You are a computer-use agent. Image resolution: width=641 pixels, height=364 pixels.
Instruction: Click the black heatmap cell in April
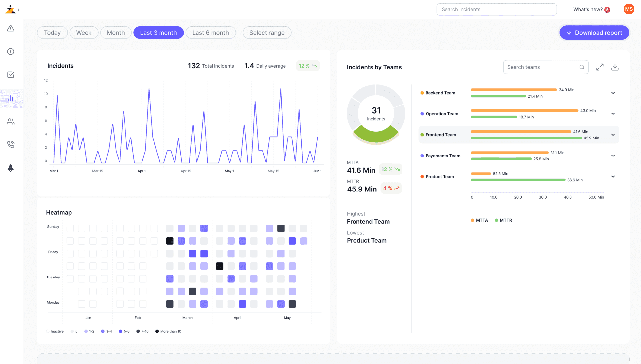click(x=219, y=266)
